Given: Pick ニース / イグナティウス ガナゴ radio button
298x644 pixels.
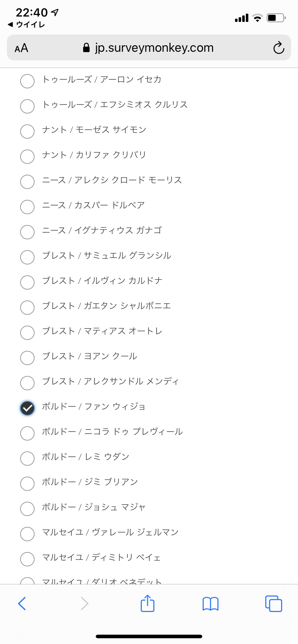Looking at the screenshot, I should (27, 232).
